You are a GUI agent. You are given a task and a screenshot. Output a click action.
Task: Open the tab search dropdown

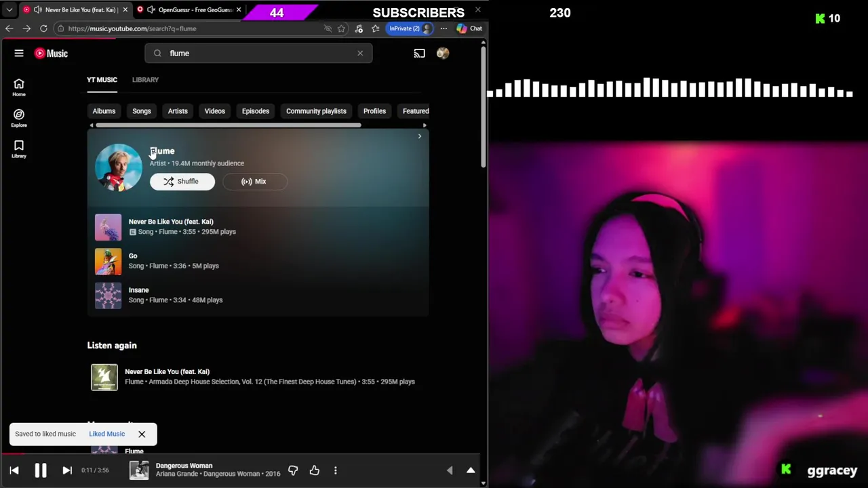coord(9,9)
